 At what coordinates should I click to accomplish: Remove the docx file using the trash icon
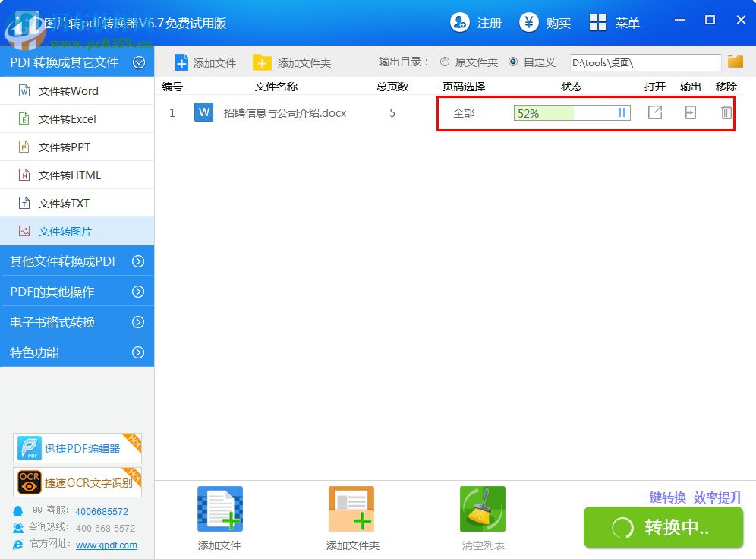(x=725, y=112)
